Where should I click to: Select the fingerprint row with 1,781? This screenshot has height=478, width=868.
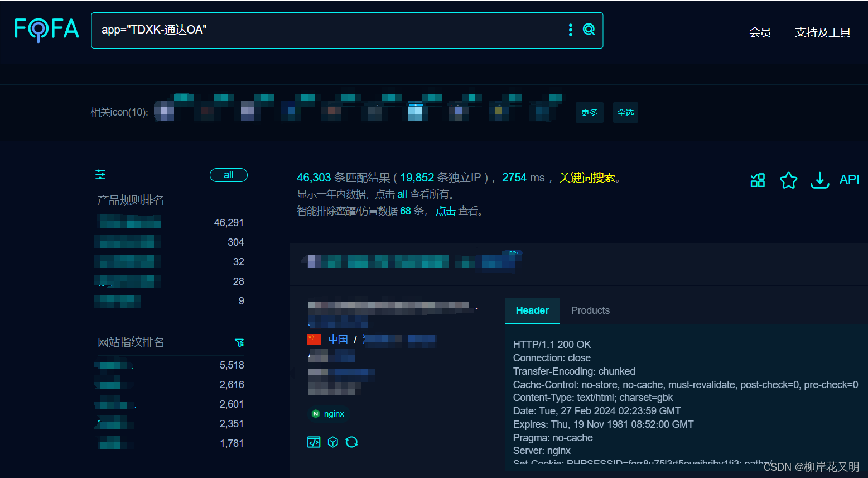170,443
